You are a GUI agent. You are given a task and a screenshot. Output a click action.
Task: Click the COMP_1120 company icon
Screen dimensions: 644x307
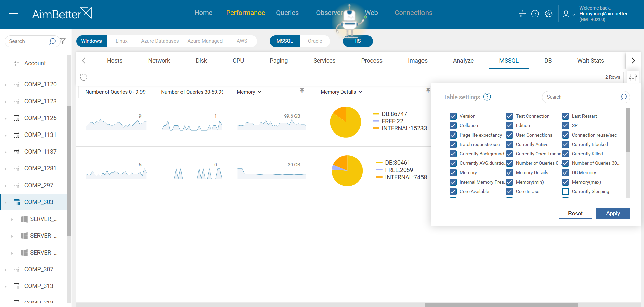(x=16, y=84)
